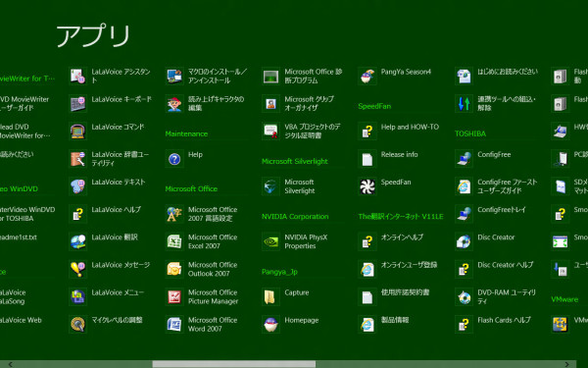Open はじめにお読みください document icon
The width and height of the screenshot is (588, 368).
point(464,77)
